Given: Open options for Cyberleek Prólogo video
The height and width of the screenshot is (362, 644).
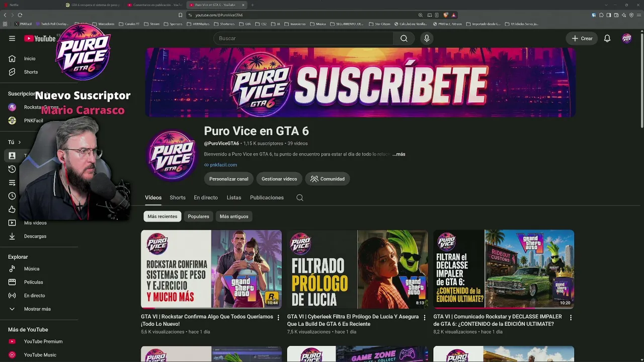Looking at the screenshot, I should 424,318.
